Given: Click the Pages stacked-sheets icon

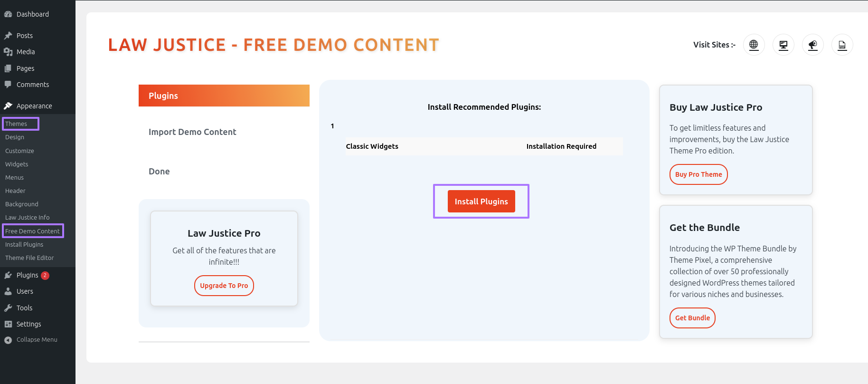Looking at the screenshot, I should [8, 68].
